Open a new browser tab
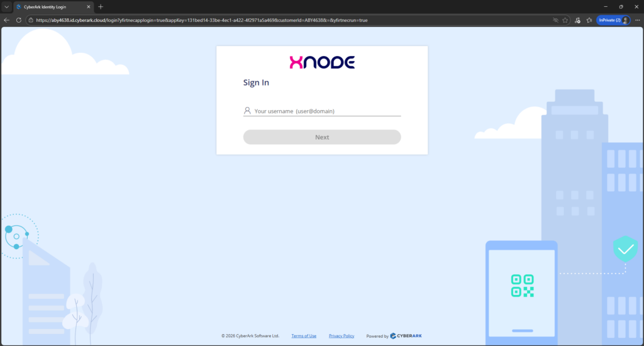 (x=101, y=6)
